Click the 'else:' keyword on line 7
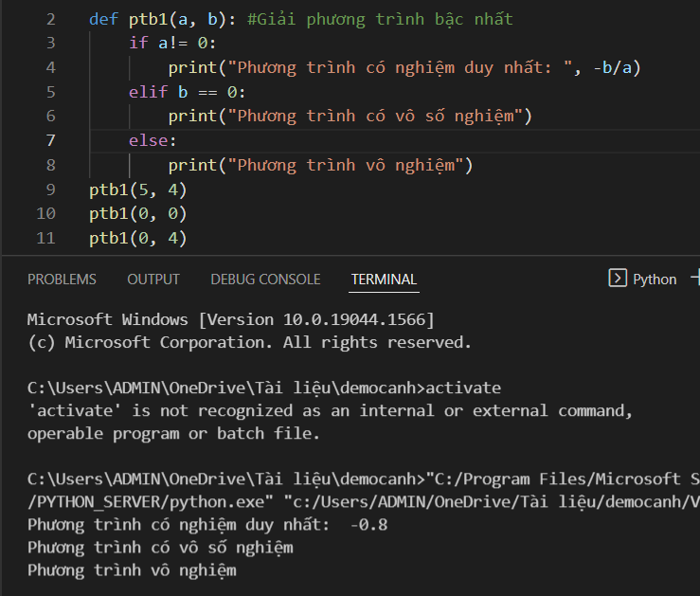This screenshot has height=596, width=700. click(x=153, y=140)
